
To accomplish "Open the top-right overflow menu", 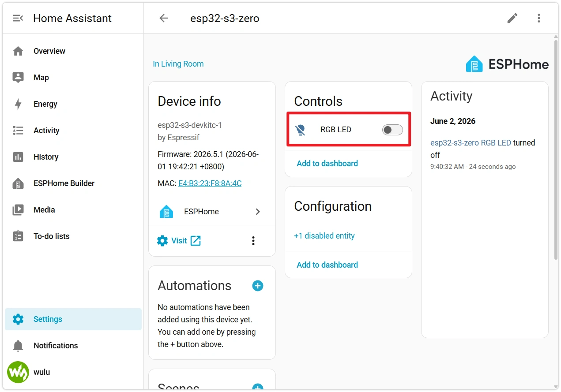I will pos(538,18).
